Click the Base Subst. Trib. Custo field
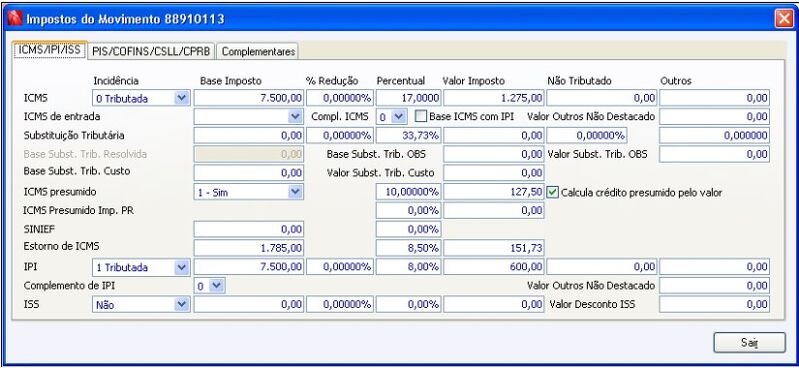799x368 pixels. coord(249,173)
